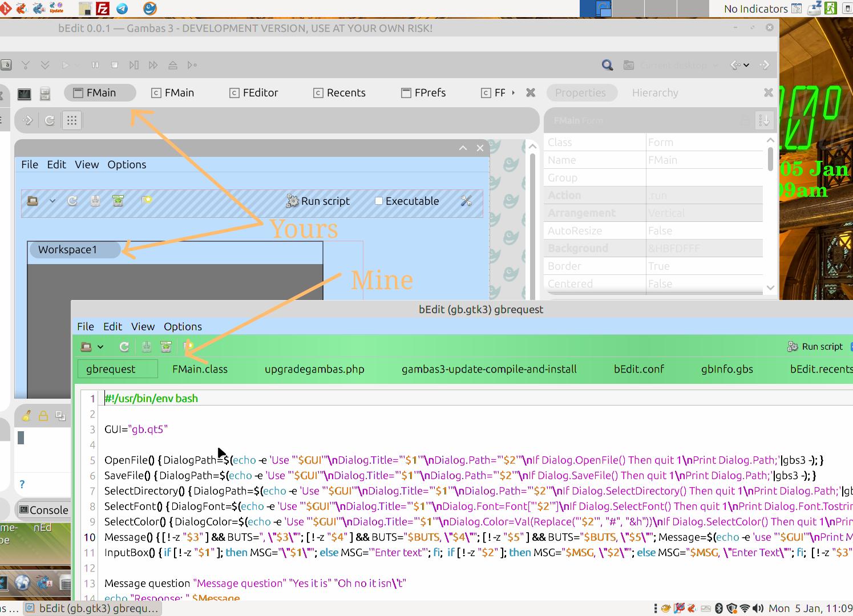The image size is (853, 616).
Task: Expand the dropdown arrow next to form's open icon
Action: pyautogui.click(x=52, y=201)
